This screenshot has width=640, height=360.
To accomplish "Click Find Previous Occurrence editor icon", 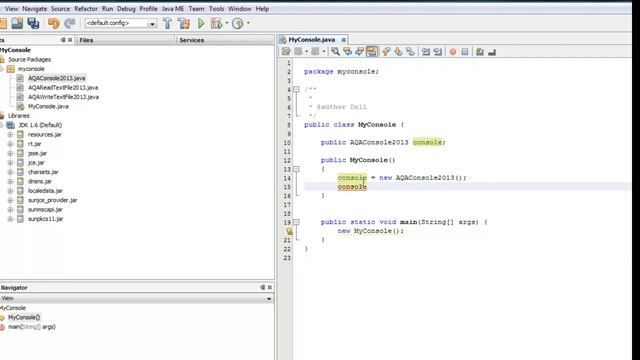I will pyautogui.click(x=347, y=51).
